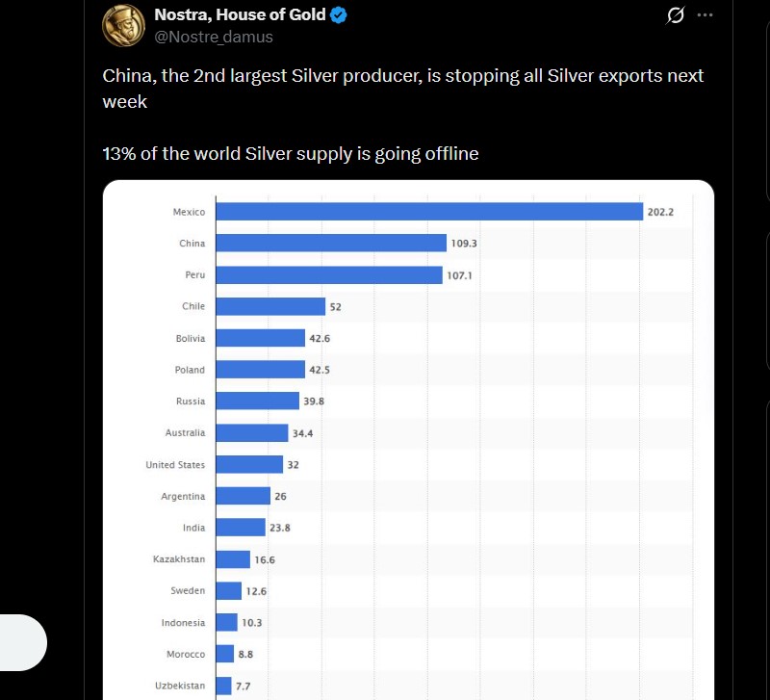Select the Russia bar showing 39.8
The width and height of the screenshot is (770, 700).
tap(258, 401)
